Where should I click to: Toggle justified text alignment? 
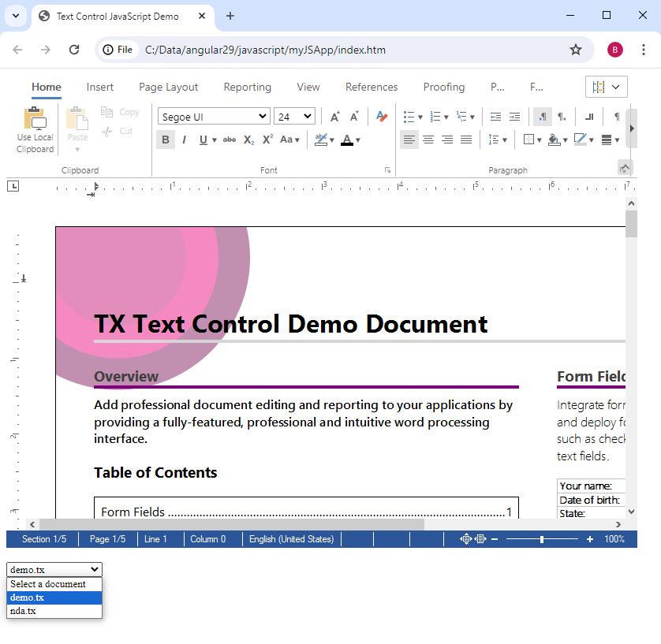click(x=466, y=140)
